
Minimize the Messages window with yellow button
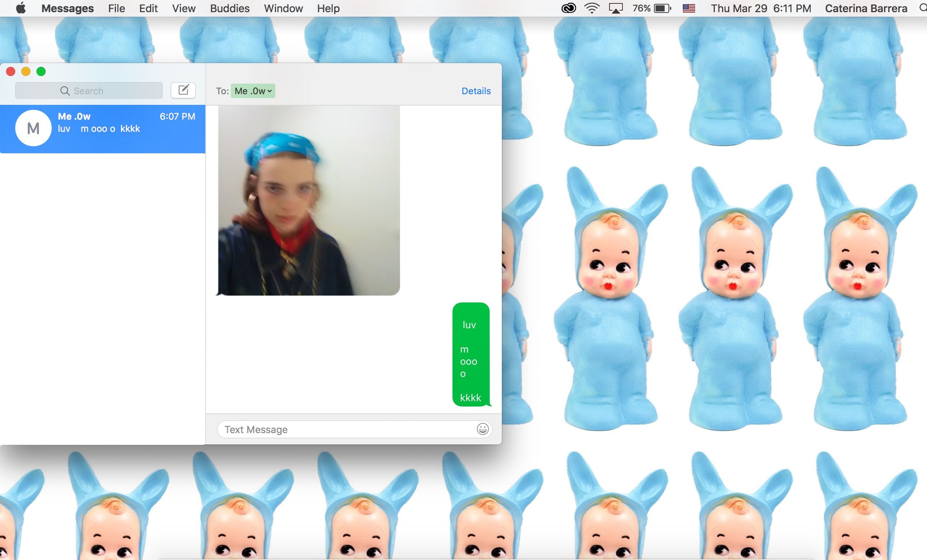[26, 71]
